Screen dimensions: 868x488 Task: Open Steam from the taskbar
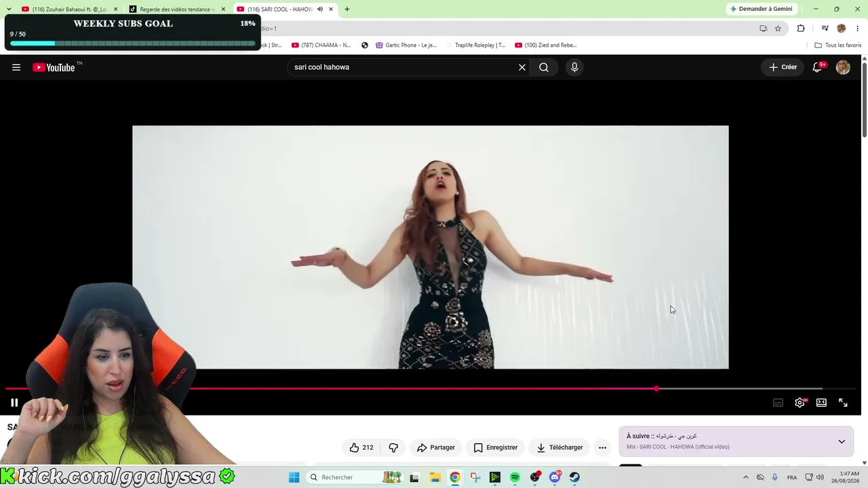click(x=575, y=477)
